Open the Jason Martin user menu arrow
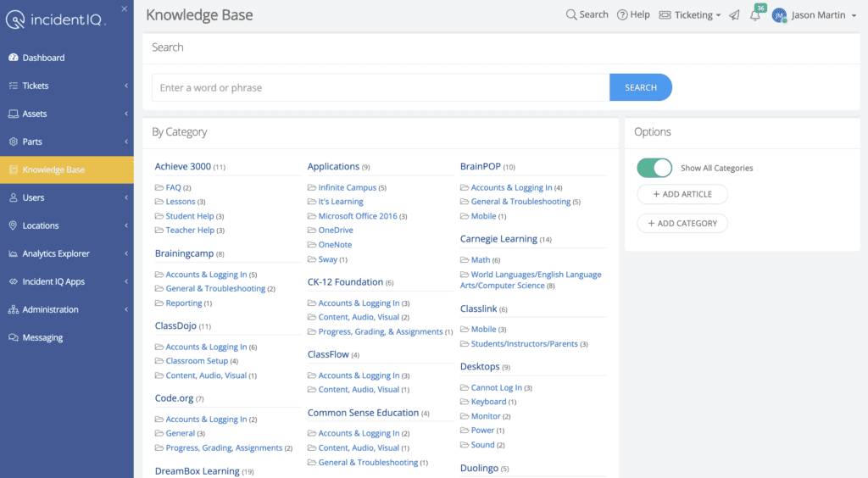 pyautogui.click(x=854, y=15)
